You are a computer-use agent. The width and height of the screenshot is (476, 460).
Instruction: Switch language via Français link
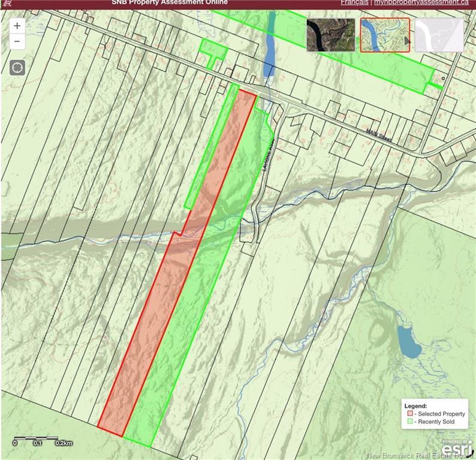(353, 3)
